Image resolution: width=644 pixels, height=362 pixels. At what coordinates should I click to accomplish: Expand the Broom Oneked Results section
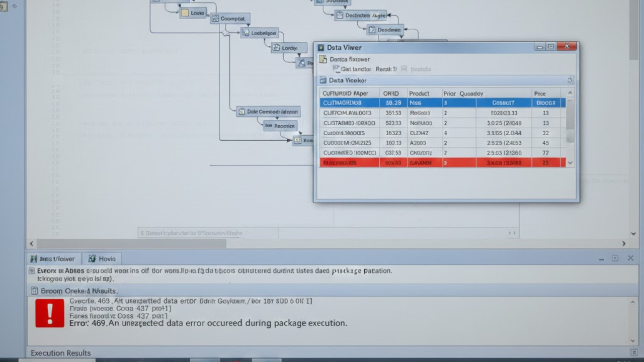(x=33, y=291)
